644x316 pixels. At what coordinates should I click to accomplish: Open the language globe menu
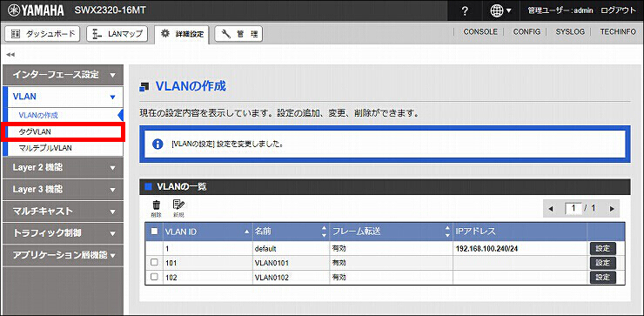tap(500, 11)
